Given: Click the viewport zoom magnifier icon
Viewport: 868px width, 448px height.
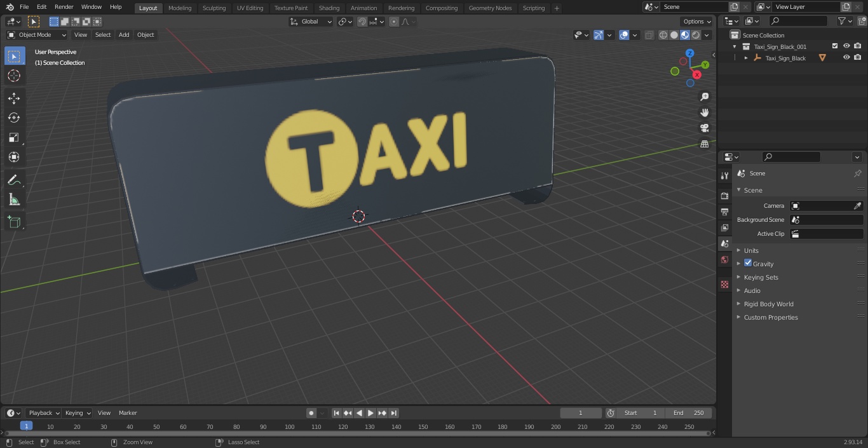Looking at the screenshot, I should coord(704,97).
